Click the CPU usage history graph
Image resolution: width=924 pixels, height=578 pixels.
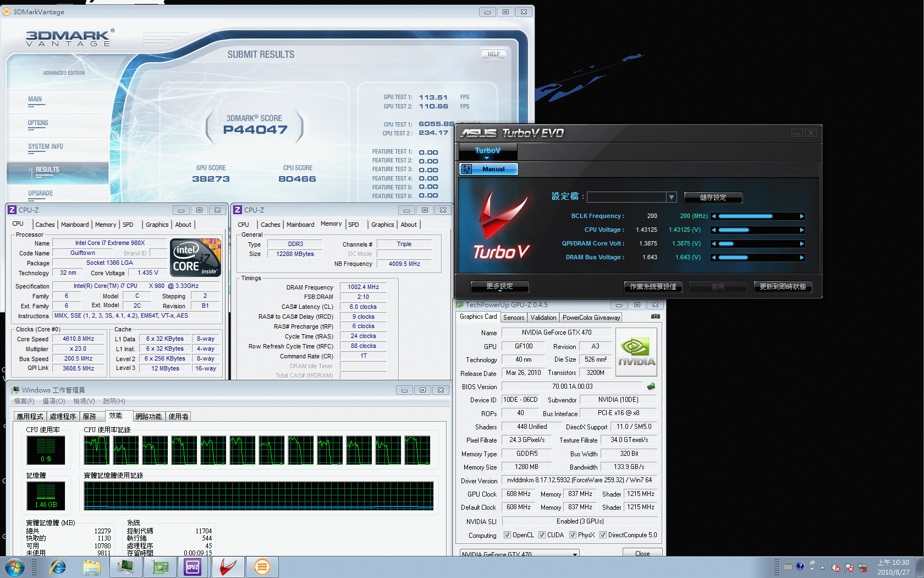(x=257, y=450)
